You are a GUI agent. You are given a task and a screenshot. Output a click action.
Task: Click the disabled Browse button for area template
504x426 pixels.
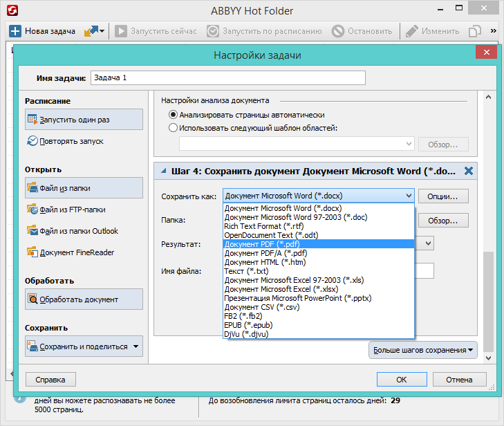tap(443, 145)
